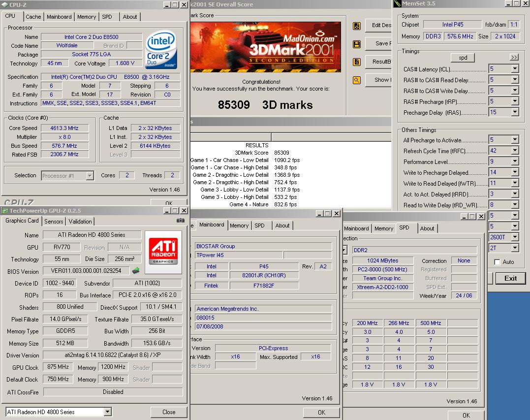Open the RAS# to CAS# Write Delay dropdown
Viewport: 530px width, 420px height.
tap(515, 91)
